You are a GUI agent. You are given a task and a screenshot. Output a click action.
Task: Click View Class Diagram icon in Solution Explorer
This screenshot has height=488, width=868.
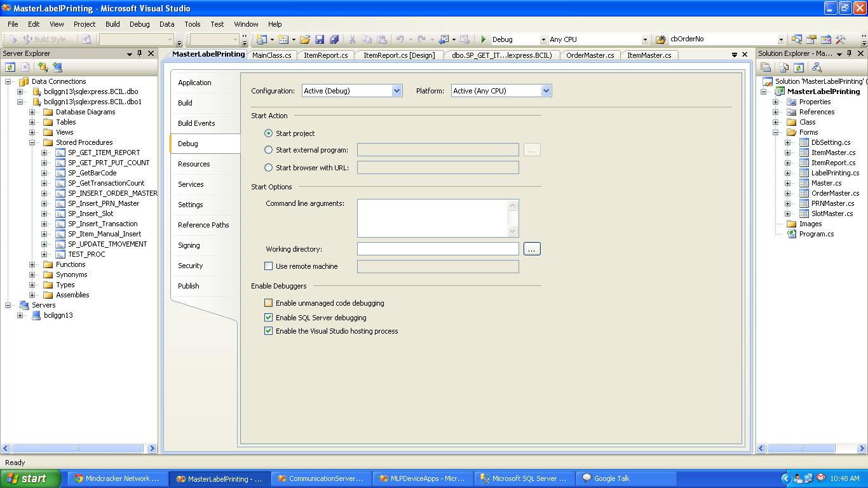coord(817,67)
